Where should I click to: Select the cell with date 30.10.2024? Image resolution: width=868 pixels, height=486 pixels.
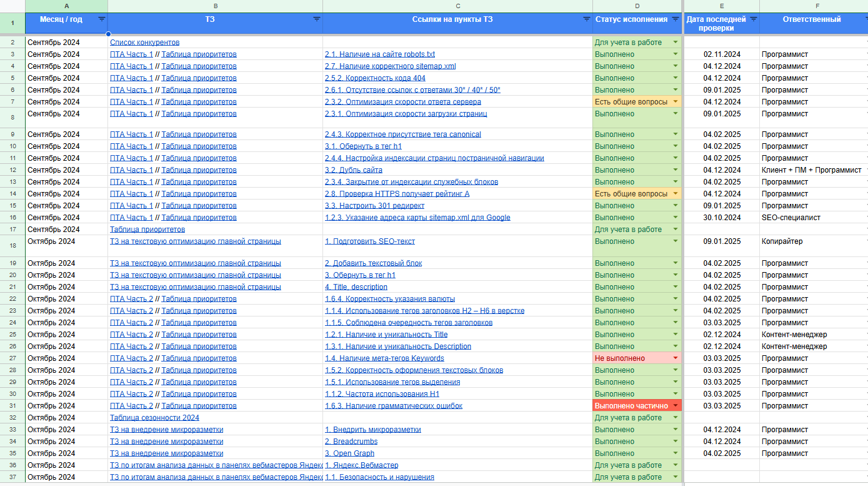coord(722,218)
